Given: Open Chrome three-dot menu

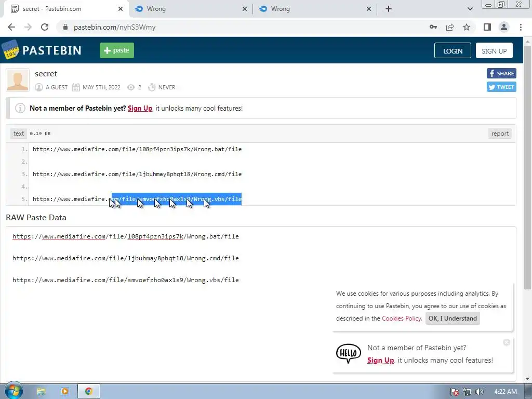Looking at the screenshot, I should coord(521,27).
